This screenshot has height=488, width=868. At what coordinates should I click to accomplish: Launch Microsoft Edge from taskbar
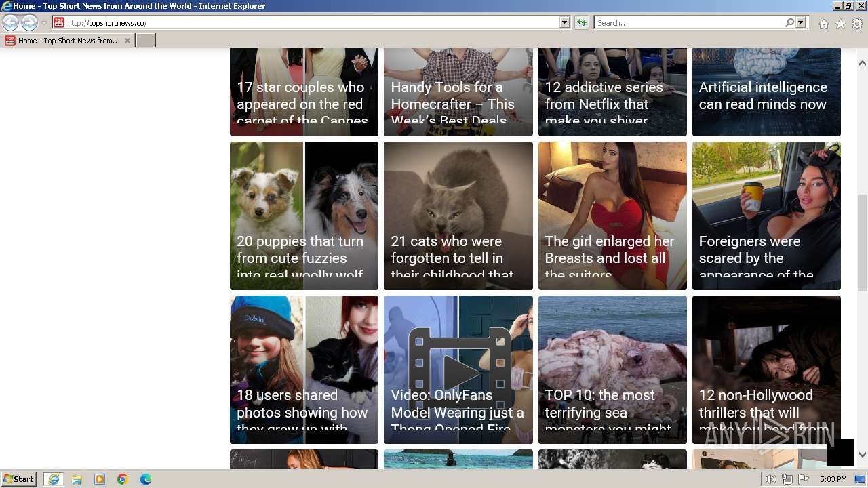point(146,479)
